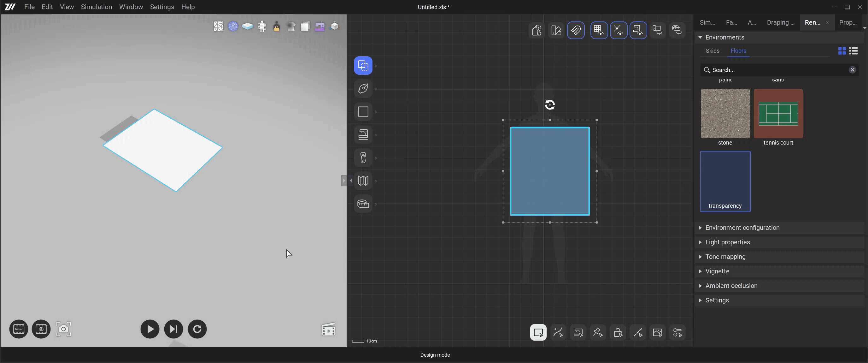
Task: Open the Settings menu in menu bar
Action: tap(162, 7)
